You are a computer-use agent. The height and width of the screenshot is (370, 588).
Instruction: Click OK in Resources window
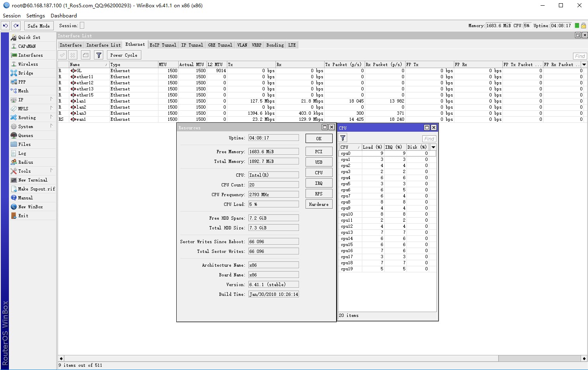coord(319,139)
